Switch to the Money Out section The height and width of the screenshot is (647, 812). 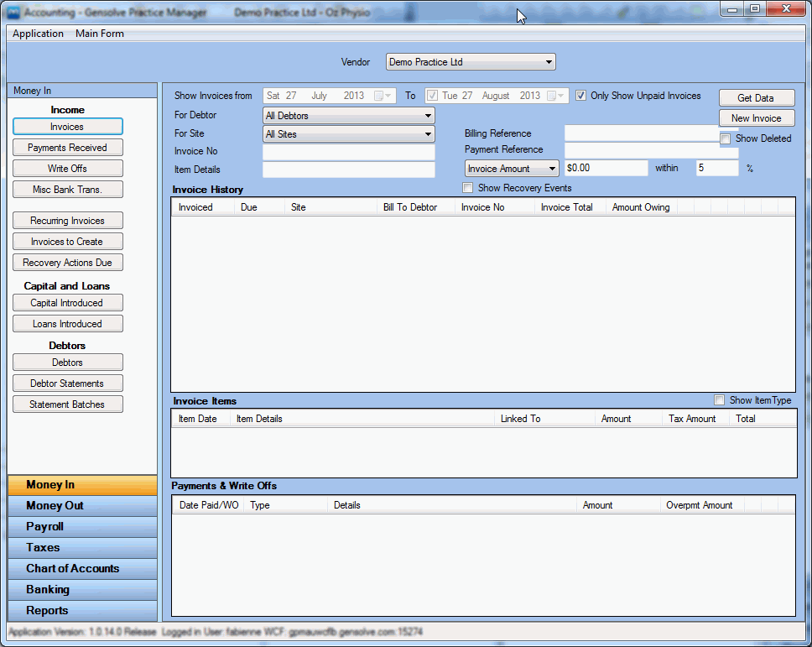(x=81, y=505)
